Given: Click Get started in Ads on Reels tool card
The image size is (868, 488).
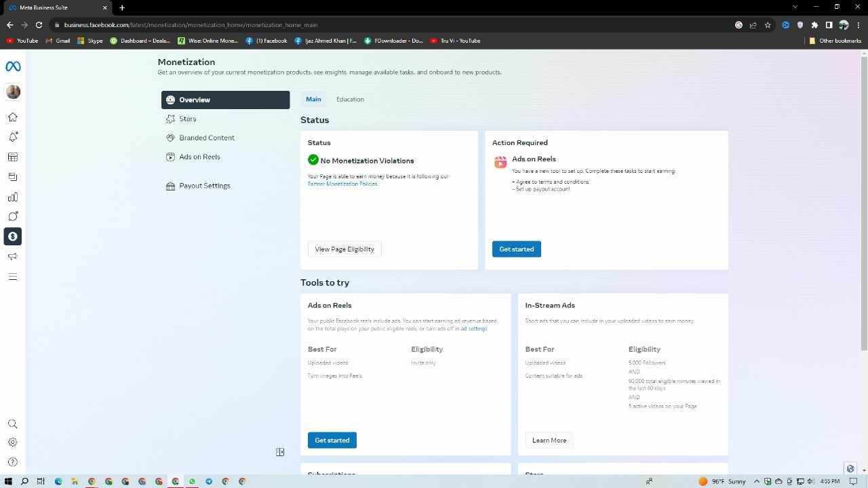Looking at the screenshot, I should [332, 441].
